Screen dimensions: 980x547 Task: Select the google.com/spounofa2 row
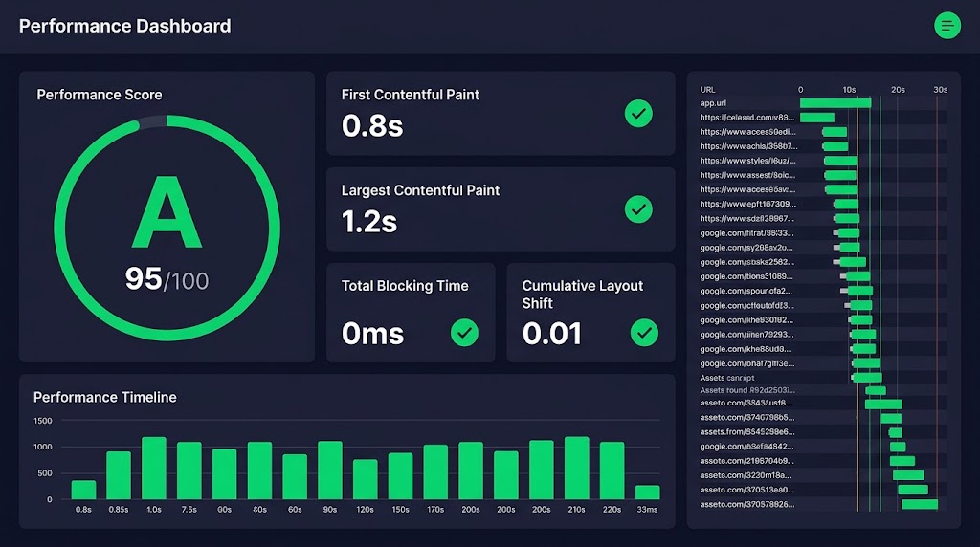[x=823, y=291]
